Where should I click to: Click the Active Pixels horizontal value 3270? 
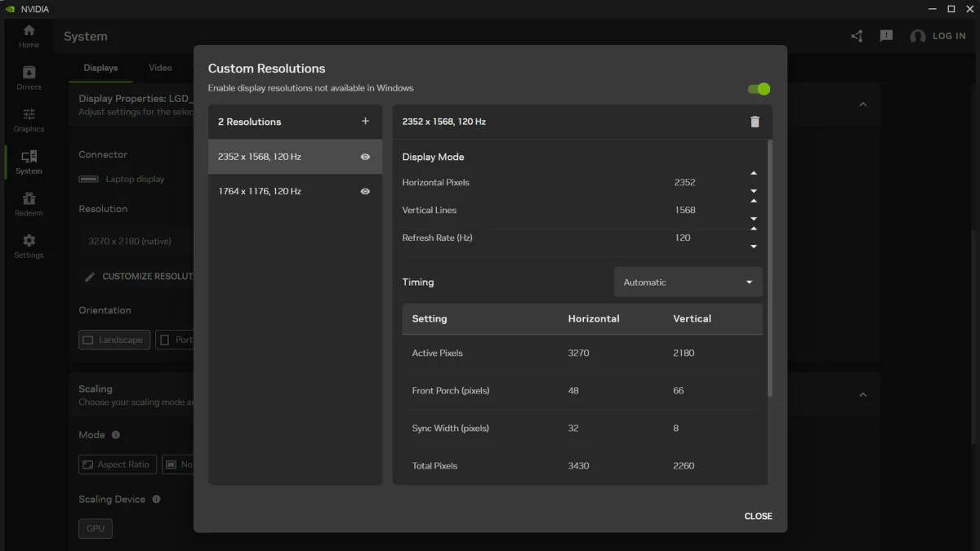click(x=578, y=353)
